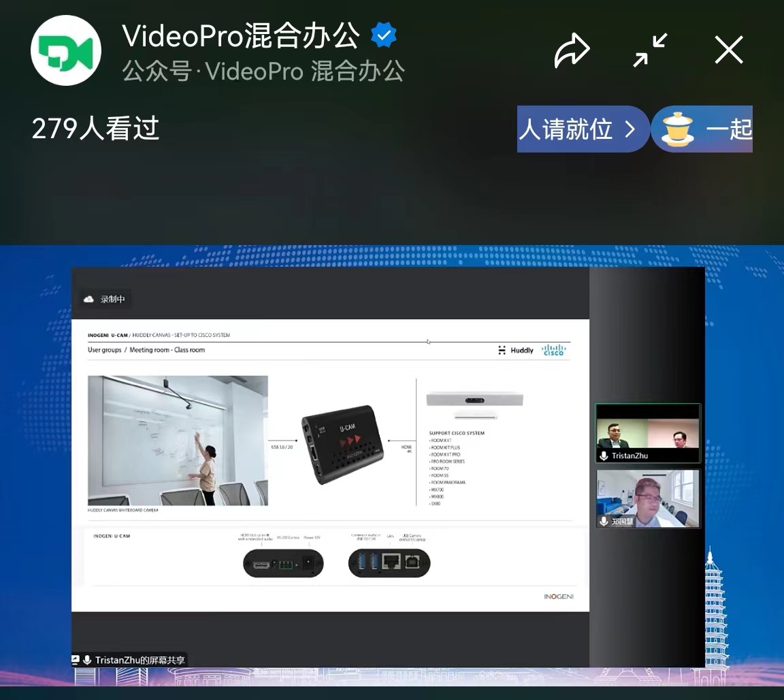784x700 pixels.
Task: Click the blue verified badge
Action: (384, 36)
